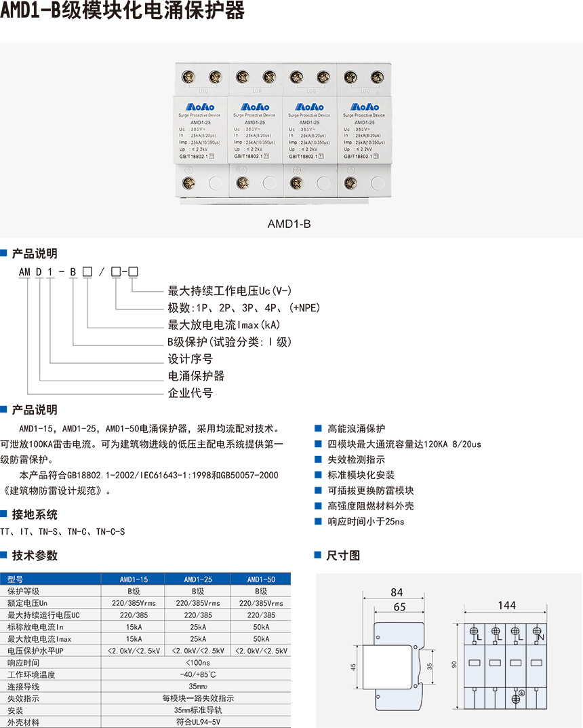Image resolution: width=583 pixels, height=728 pixels.
Task: Click the 144 width dimension label
Action: [506, 605]
